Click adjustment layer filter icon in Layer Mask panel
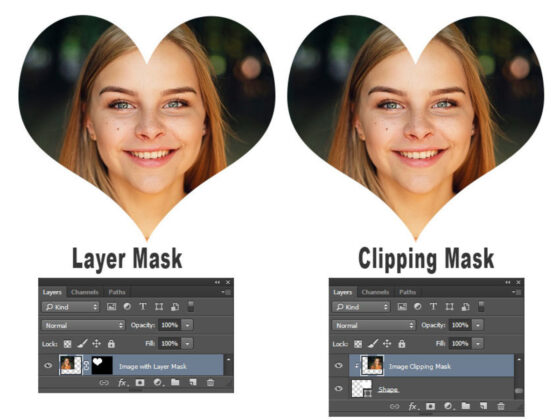The image size is (560, 420). tap(127, 306)
